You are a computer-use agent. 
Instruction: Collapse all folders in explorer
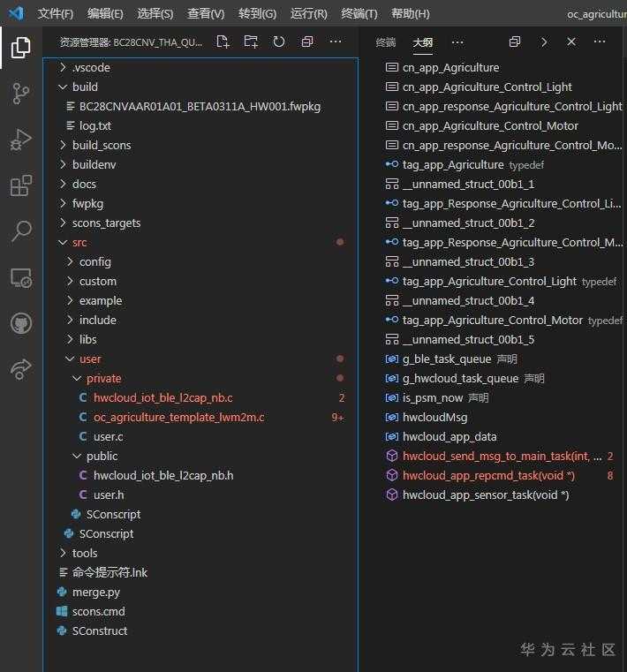coord(307,42)
